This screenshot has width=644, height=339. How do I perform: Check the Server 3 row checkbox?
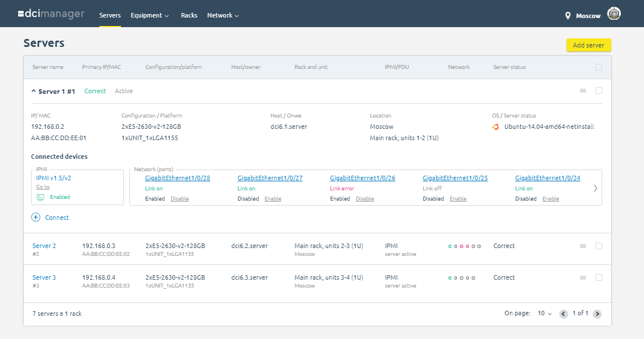pyautogui.click(x=599, y=277)
